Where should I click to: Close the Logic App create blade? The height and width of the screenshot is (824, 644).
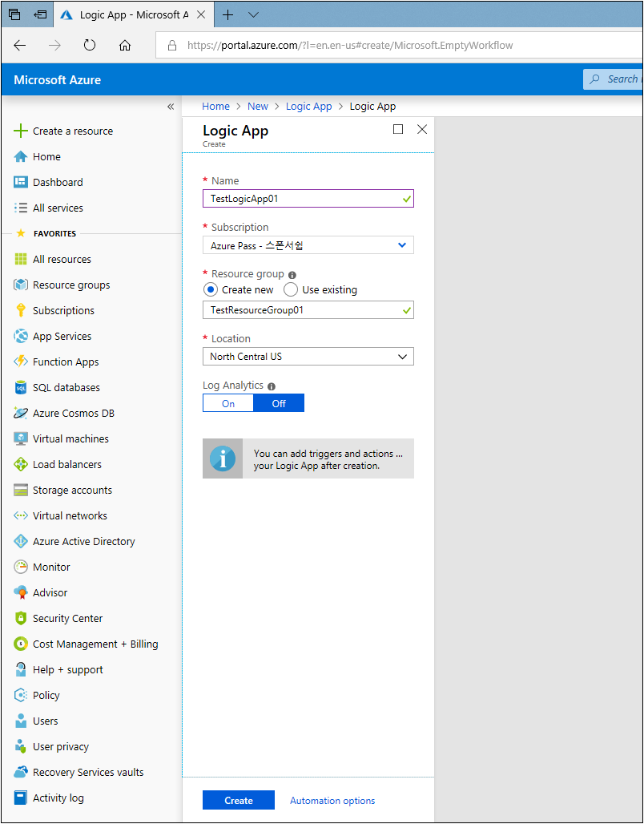pos(422,129)
